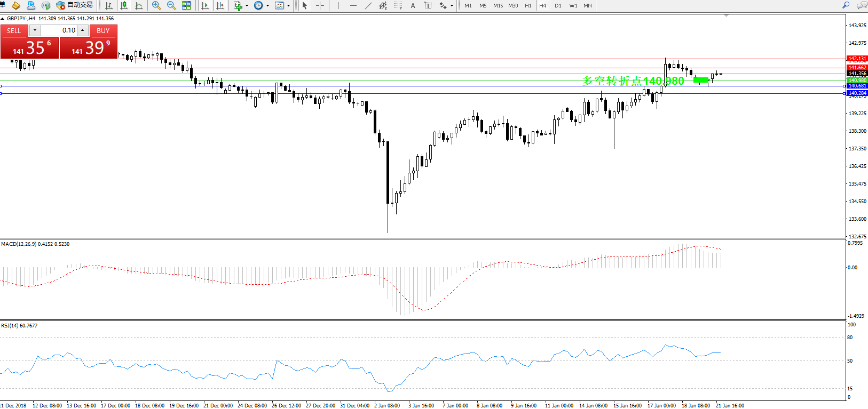Draw a horizontal line tool
Viewport: 868px width, 409px height.
click(x=353, y=5)
